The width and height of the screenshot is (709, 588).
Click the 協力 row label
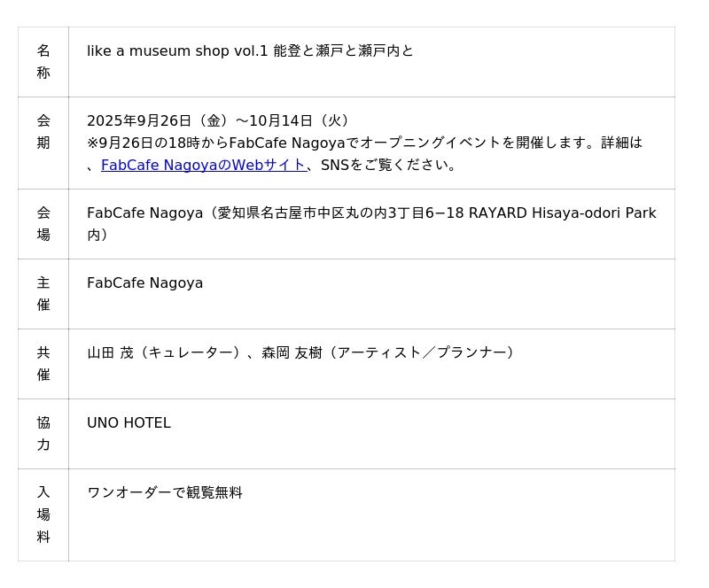coord(43,434)
